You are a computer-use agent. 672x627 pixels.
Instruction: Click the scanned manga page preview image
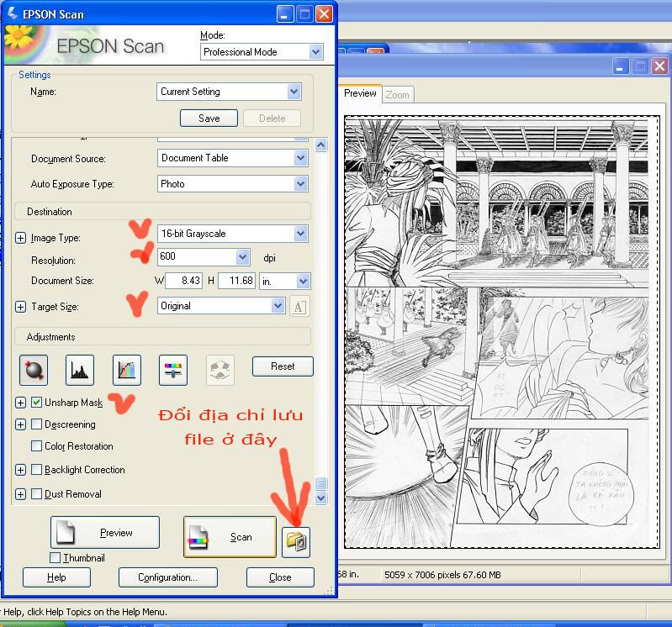[x=501, y=331]
